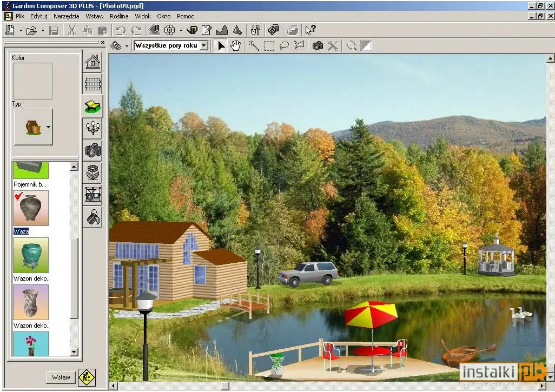The width and height of the screenshot is (555, 392).
Task: Close the left panel with small X
Action: [x=103, y=43]
